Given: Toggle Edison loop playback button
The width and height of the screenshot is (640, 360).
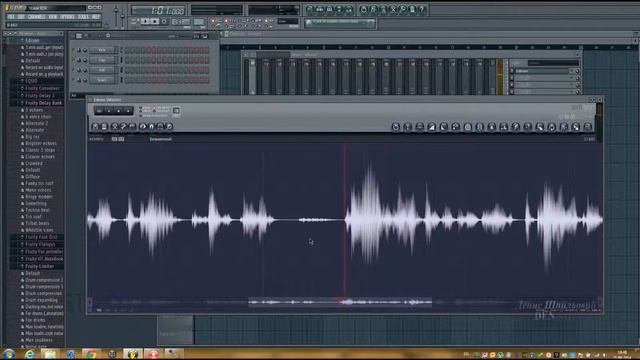Looking at the screenshot, I should pos(99,111).
